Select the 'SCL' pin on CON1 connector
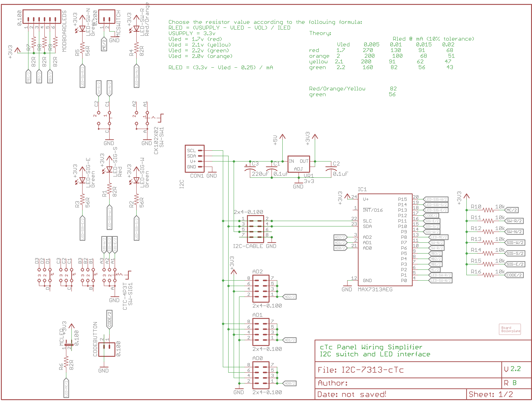 tap(191, 151)
